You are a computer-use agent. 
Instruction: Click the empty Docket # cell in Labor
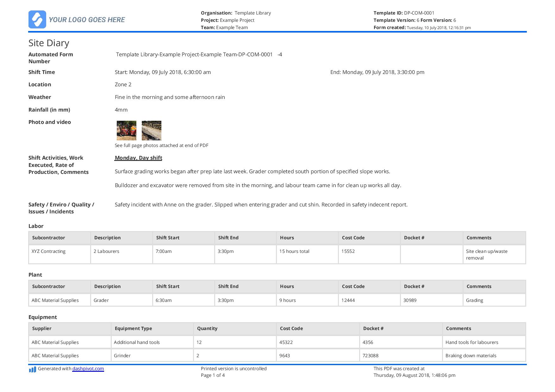pyautogui.click(x=432, y=254)
